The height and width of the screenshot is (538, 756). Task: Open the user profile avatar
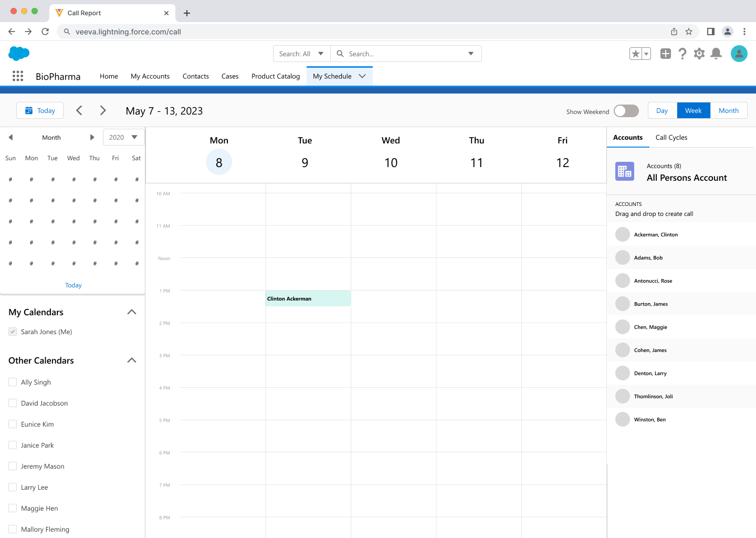coord(739,54)
